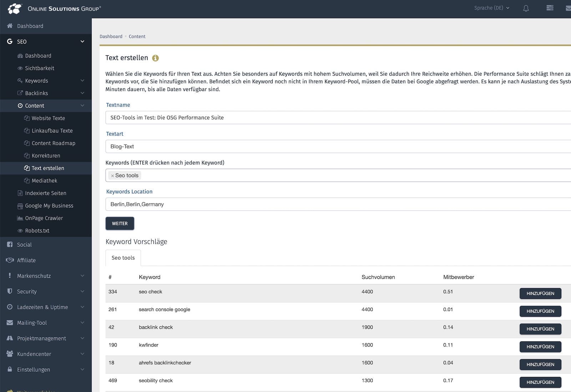The width and height of the screenshot is (571, 392).
Task: Click the server stack icon in header
Action: 550,8
